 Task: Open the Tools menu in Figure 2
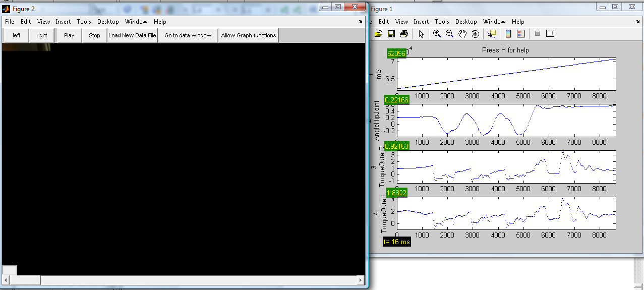point(84,22)
